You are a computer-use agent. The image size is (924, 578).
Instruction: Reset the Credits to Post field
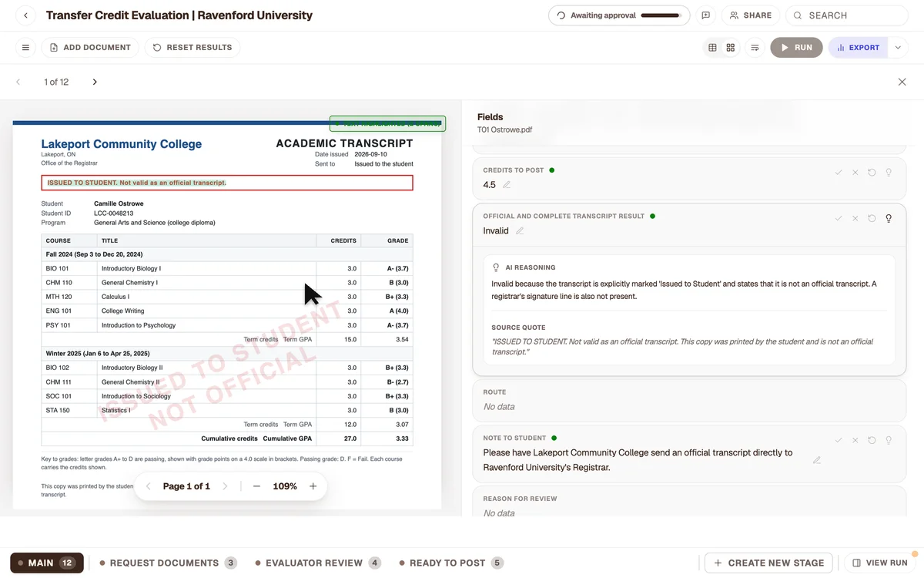point(872,173)
